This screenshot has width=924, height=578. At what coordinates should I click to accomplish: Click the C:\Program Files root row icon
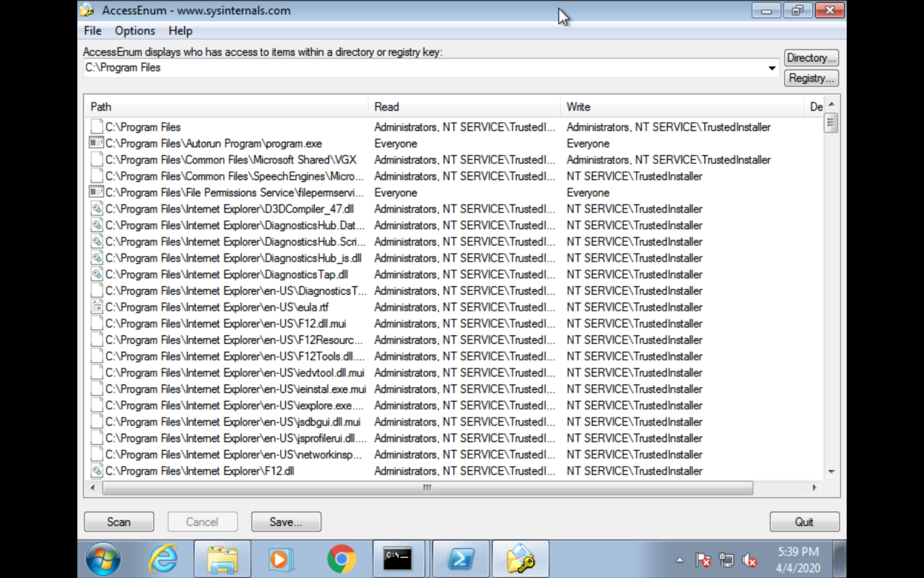(x=97, y=126)
